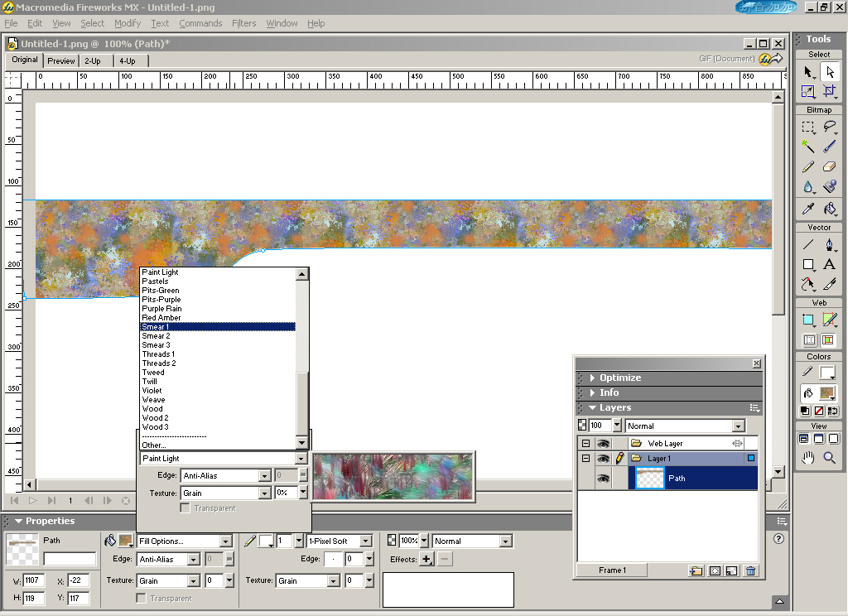
Task: Select the Slice tool
Action: [830, 320]
